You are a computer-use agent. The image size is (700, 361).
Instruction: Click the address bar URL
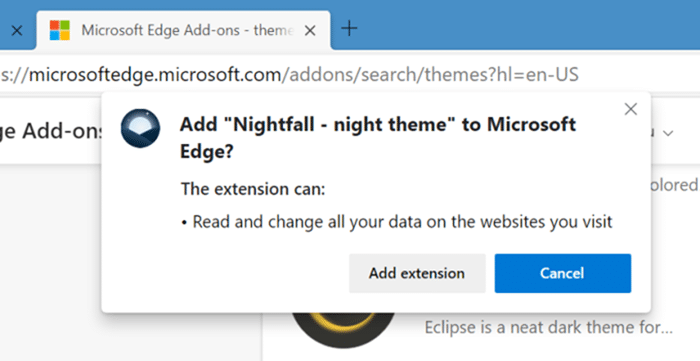[x=289, y=75]
